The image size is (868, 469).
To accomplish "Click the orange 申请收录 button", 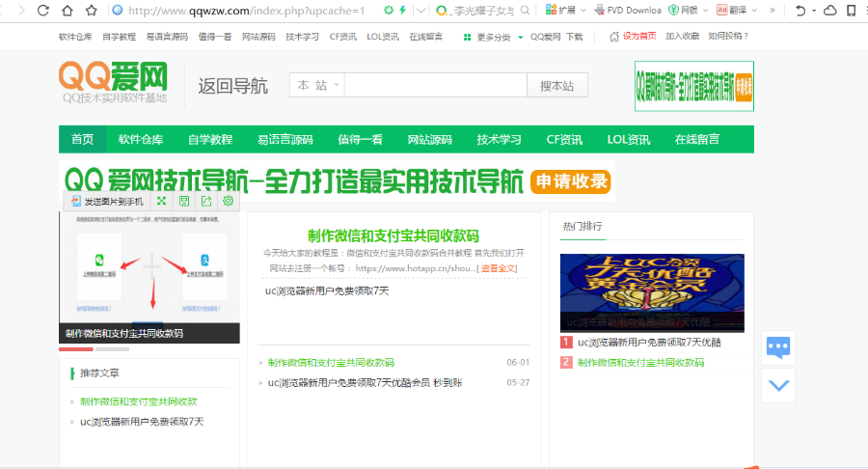I will click(570, 181).
